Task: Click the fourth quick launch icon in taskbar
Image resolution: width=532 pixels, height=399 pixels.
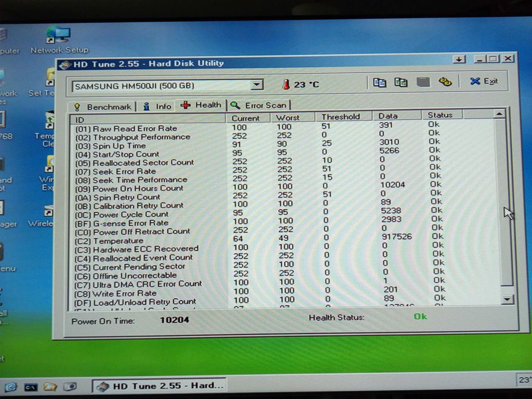Action: click(70, 386)
